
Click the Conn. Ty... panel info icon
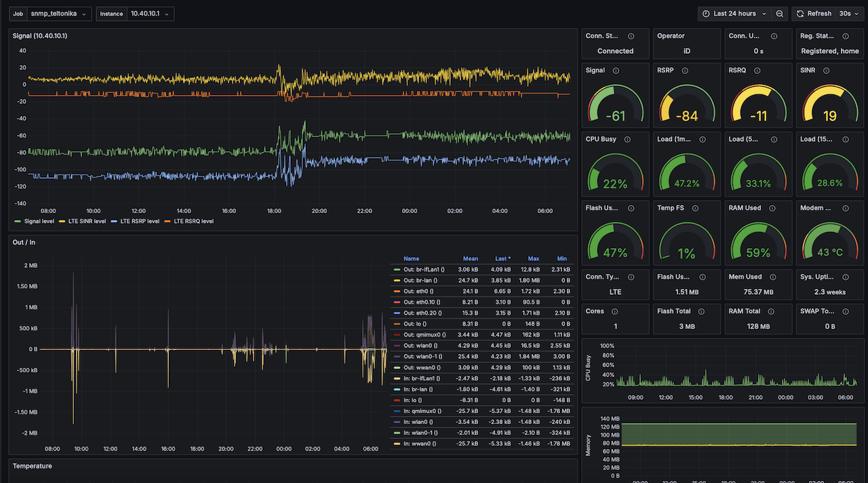point(631,277)
